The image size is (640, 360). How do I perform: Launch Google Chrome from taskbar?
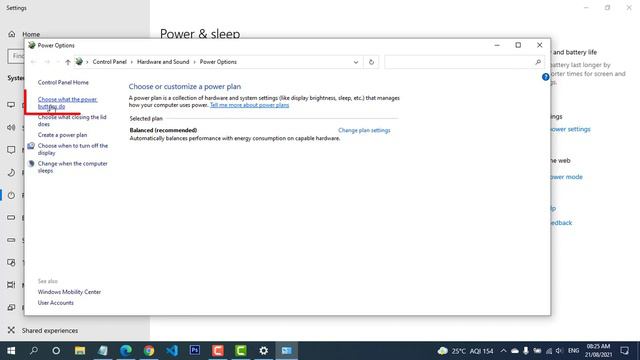coord(149,351)
